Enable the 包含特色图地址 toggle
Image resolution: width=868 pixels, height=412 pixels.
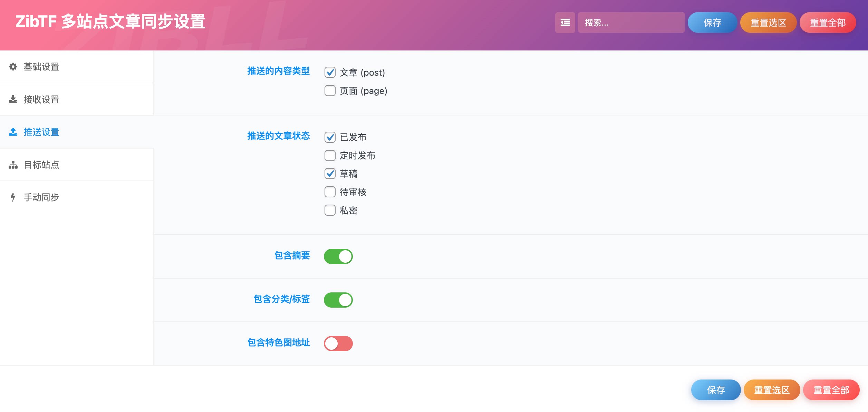[x=338, y=343]
